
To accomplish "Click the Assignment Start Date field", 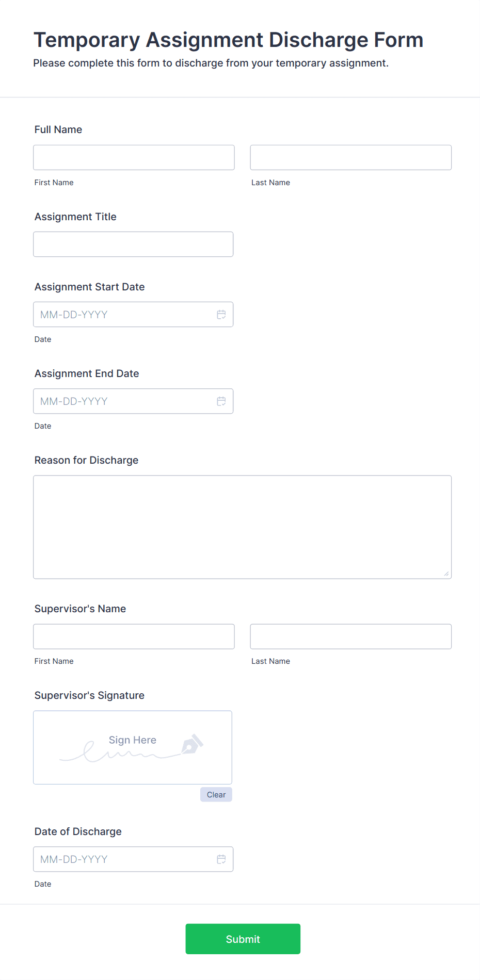I will pos(124,315).
